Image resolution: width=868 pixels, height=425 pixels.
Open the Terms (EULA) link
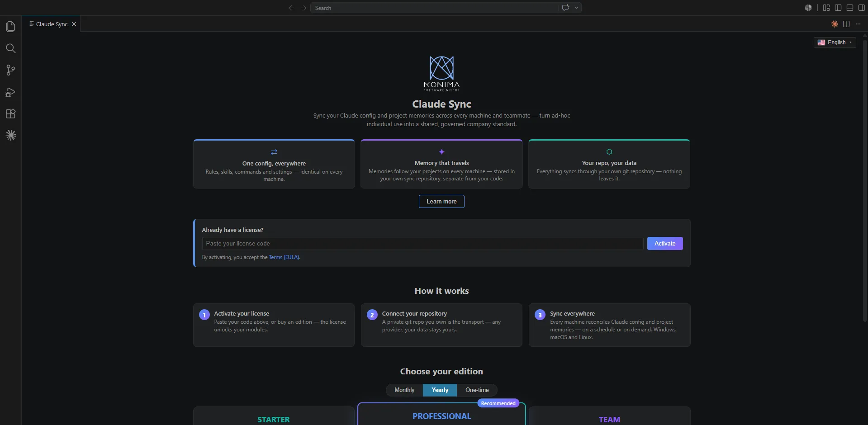coord(284,257)
